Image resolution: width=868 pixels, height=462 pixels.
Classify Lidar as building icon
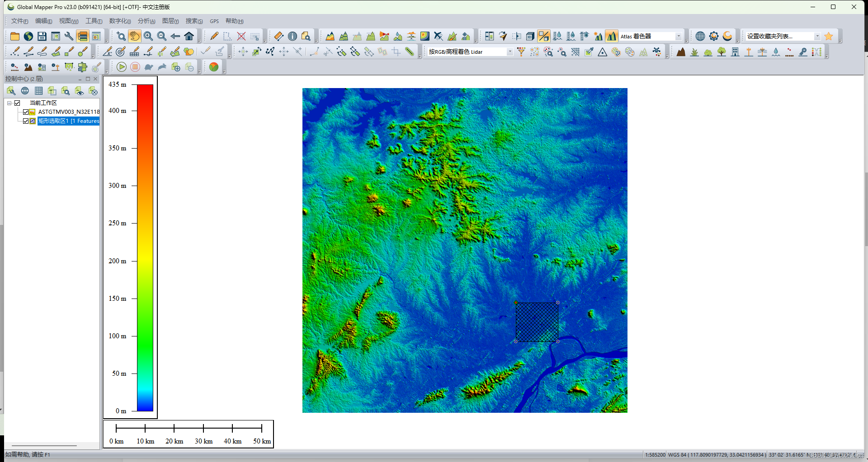click(736, 52)
